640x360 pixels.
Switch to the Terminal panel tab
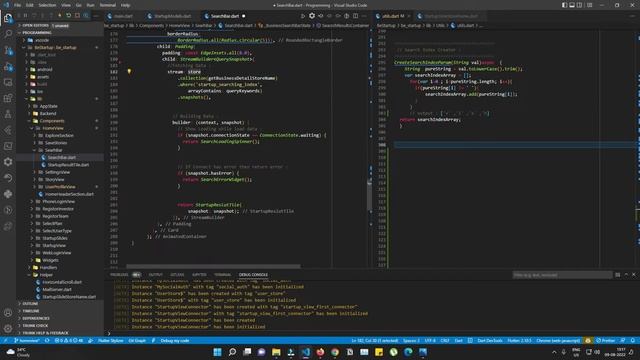pos(222,275)
